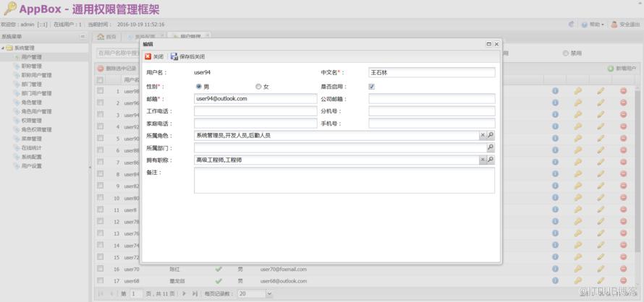The width and height of the screenshot is (644, 302).
Task: Go to next page in grid pager
Action: click(184, 293)
